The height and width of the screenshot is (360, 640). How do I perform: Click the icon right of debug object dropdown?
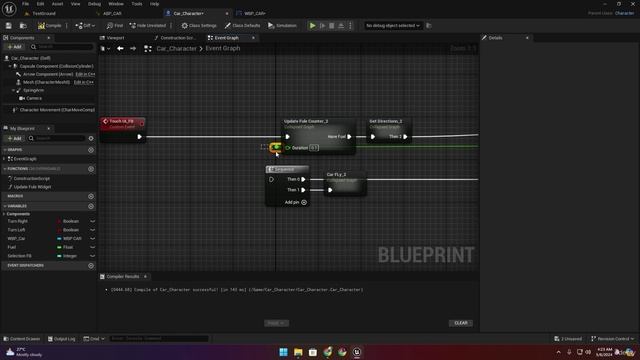tap(429, 26)
